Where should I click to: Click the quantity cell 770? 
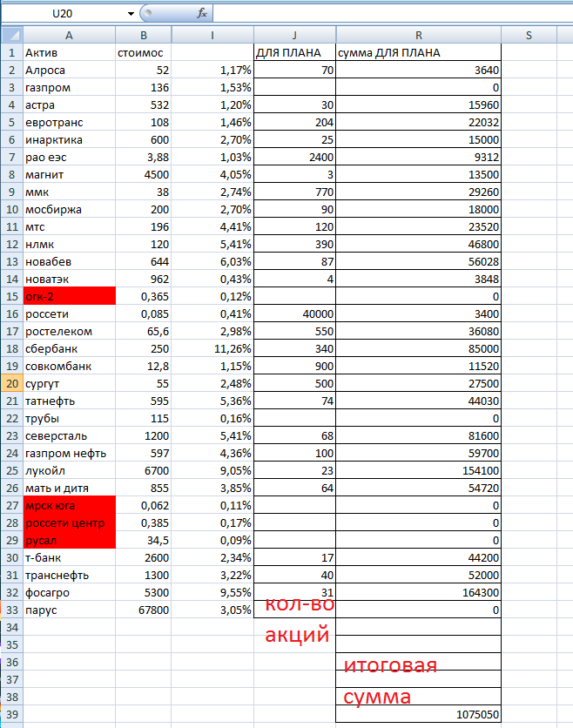295,192
